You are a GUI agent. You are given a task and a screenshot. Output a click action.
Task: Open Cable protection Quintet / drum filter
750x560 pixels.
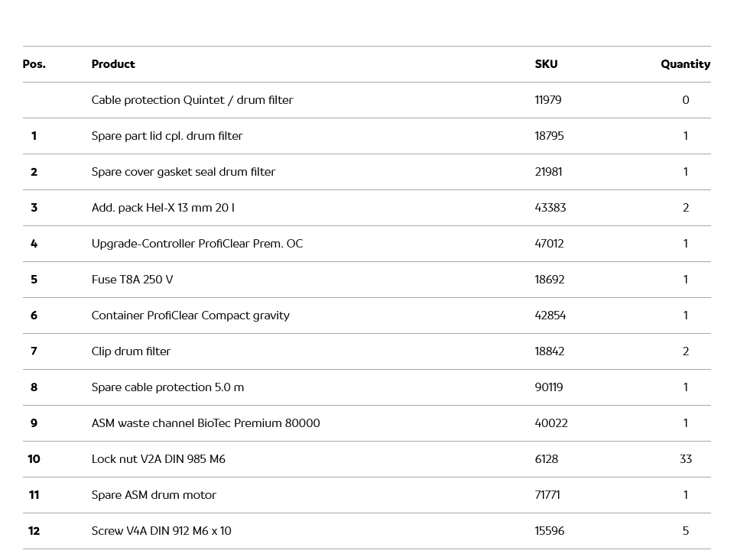coord(192,100)
